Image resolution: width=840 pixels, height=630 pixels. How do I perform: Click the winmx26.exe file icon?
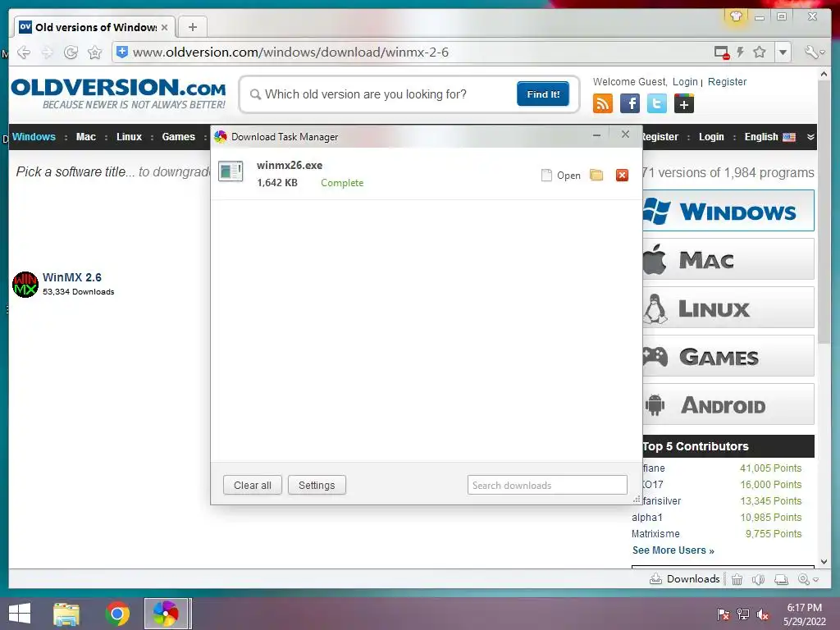(231, 172)
